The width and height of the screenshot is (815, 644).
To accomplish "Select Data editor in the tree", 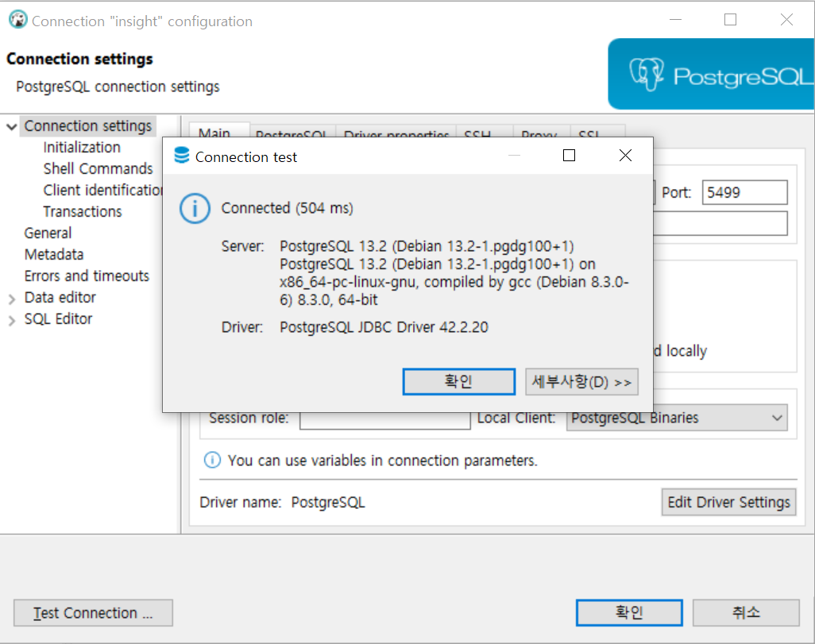I will coord(60,297).
